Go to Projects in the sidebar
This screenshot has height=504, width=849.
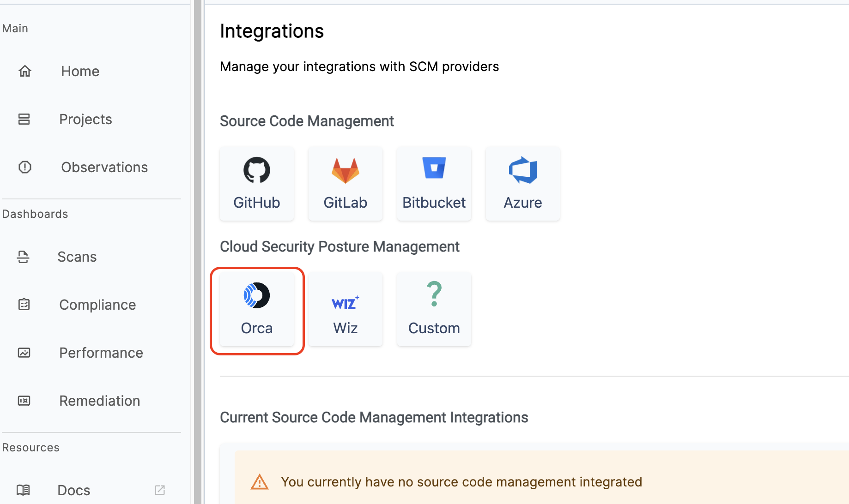point(86,119)
